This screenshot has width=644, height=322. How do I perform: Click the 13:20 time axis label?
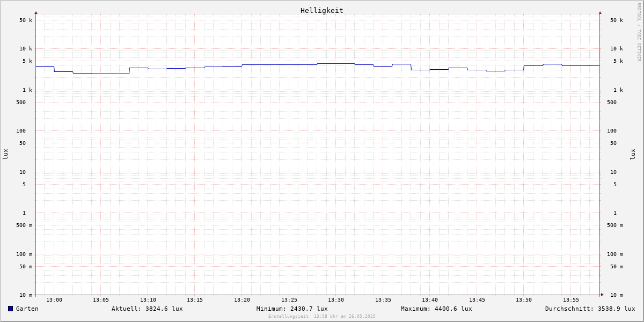[242, 300]
